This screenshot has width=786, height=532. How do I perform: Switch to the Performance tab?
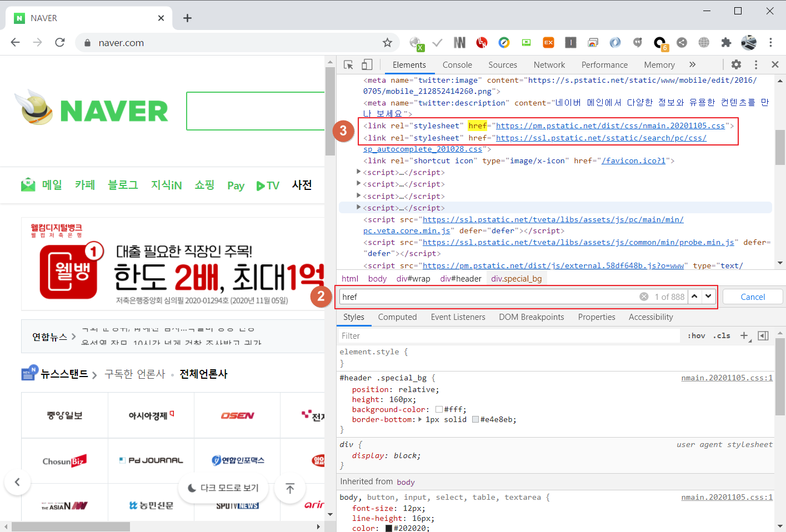pyautogui.click(x=604, y=65)
